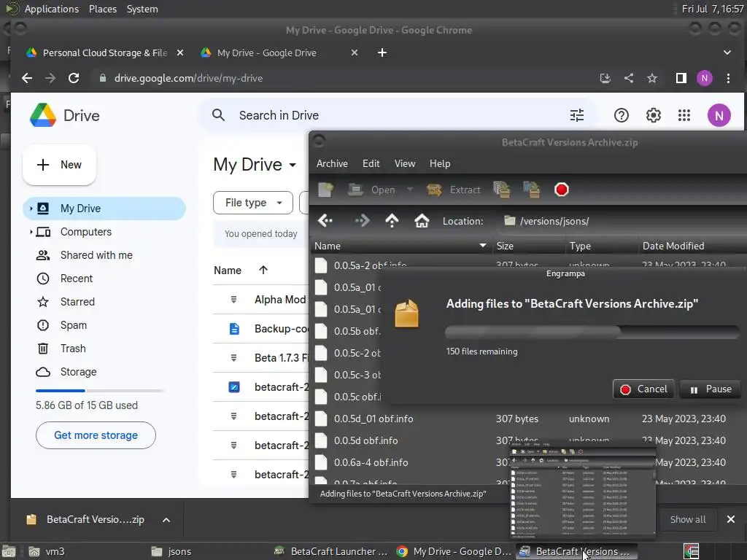Open Drive advanced search options icon

(577, 115)
